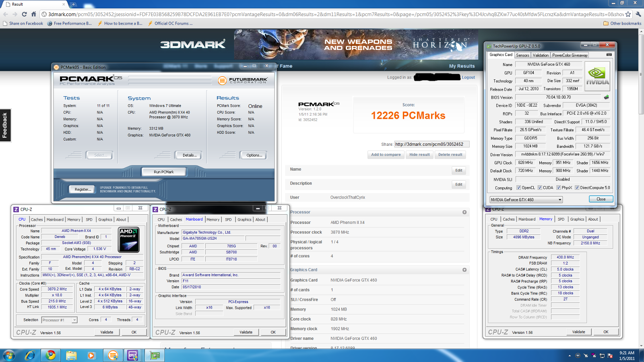Open the Processor #1 selection dropdown in CPU-Z
Viewport: 644px width, 362px height.
pos(59,320)
